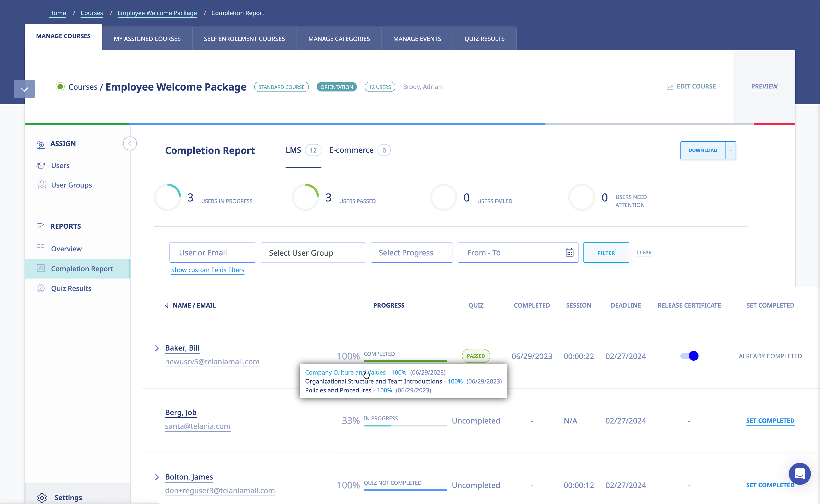Viewport: 820px width, 504px height.
Task: Expand Bolton James's course progress details
Action: tap(156, 477)
